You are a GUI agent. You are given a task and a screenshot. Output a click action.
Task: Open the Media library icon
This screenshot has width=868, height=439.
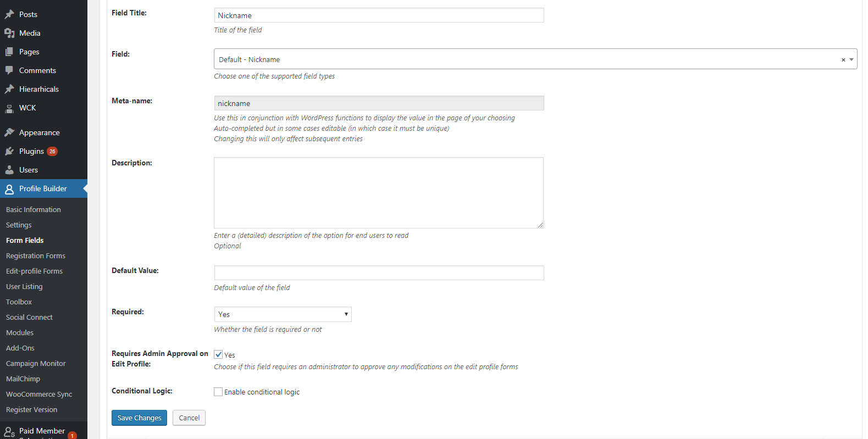pyautogui.click(x=9, y=33)
